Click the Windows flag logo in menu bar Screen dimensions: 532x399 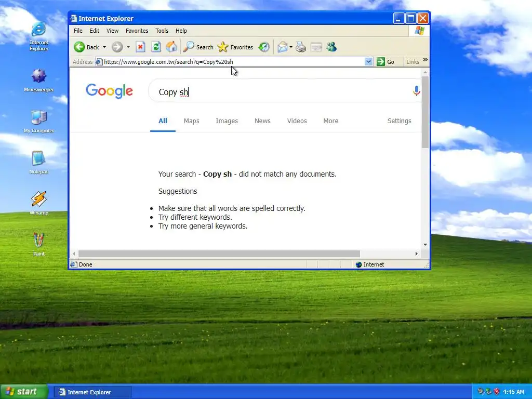pos(419,31)
